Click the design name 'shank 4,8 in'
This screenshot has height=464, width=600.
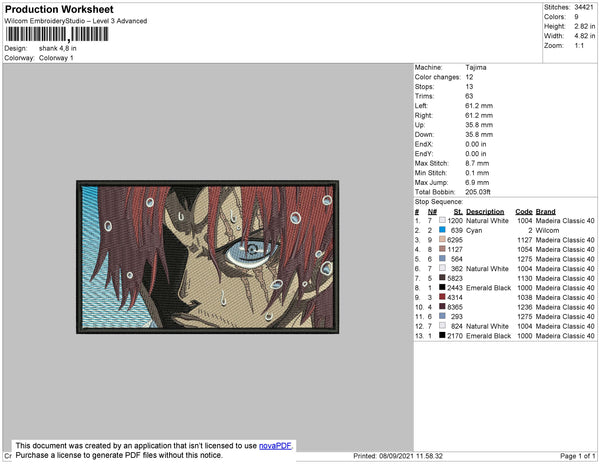pyautogui.click(x=57, y=48)
